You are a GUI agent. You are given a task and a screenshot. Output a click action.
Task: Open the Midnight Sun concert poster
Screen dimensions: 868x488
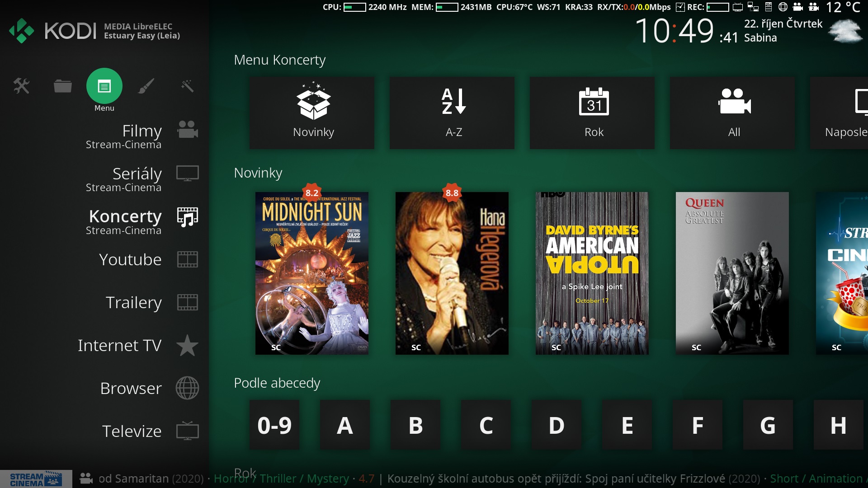[x=312, y=273]
